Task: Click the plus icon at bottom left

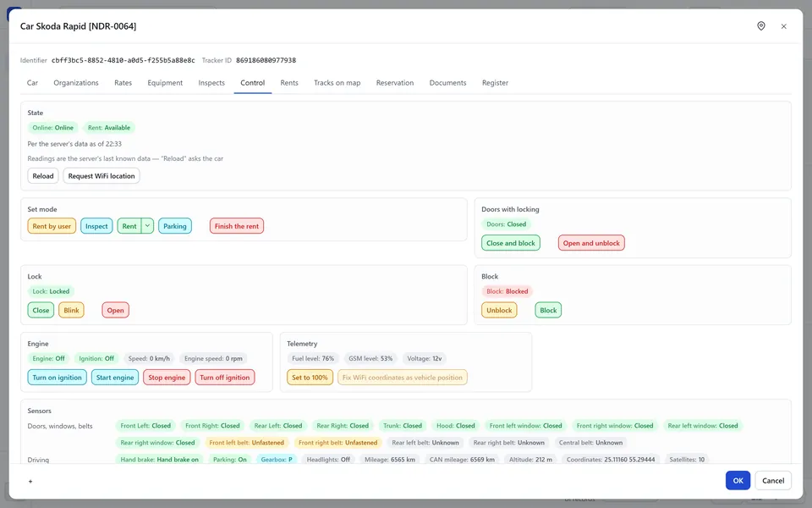Action: (x=30, y=482)
